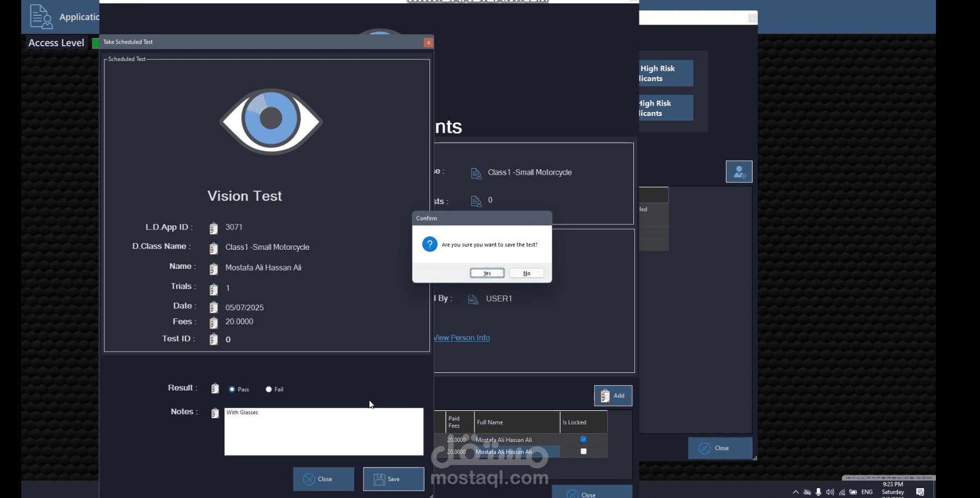Open the View Person Info link
980x498 pixels.
[x=461, y=337]
